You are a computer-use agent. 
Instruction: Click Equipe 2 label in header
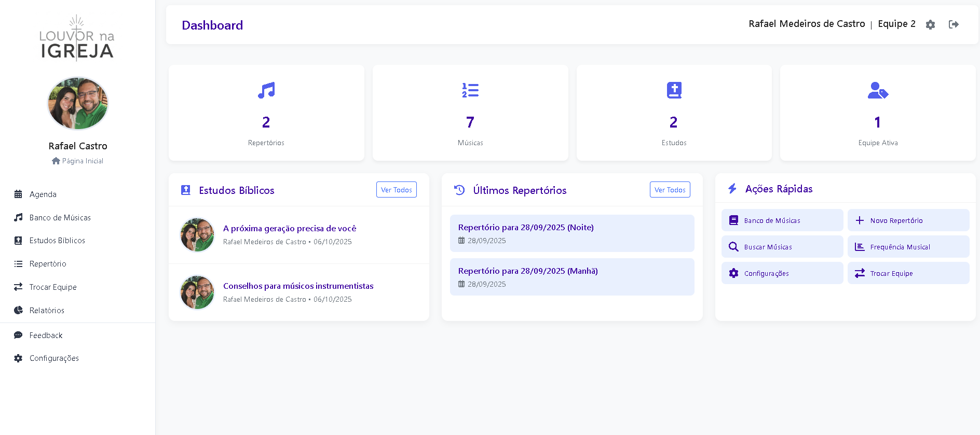(x=896, y=24)
